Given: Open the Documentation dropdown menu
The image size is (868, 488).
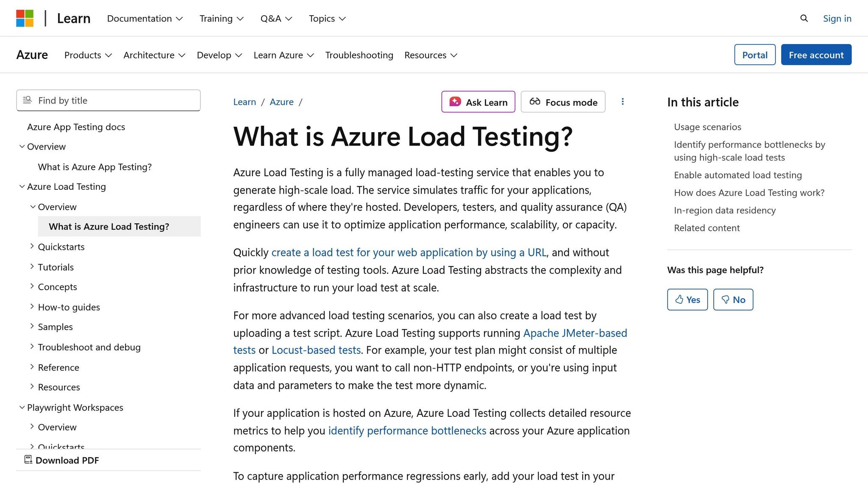Looking at the screenshot, I should coord(145,18).
